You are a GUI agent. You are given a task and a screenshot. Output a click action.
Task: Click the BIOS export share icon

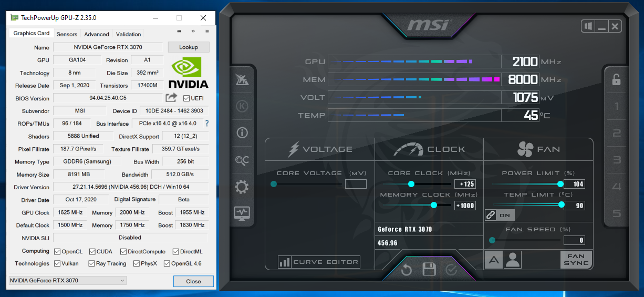(x=171, y=98)
